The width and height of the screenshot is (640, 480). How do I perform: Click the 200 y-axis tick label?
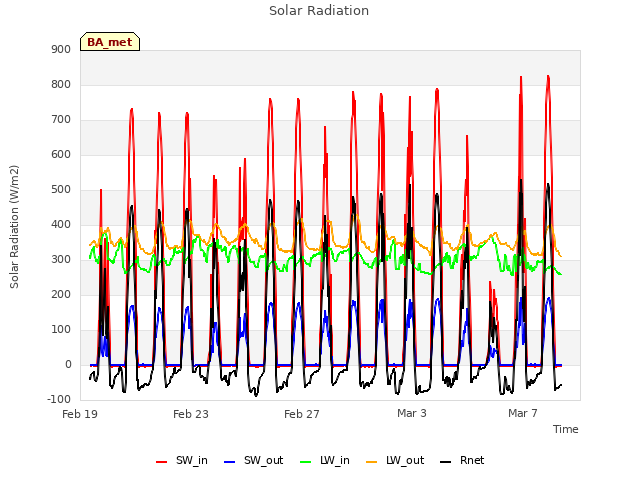pyautogui.click(x=61, y=294)
